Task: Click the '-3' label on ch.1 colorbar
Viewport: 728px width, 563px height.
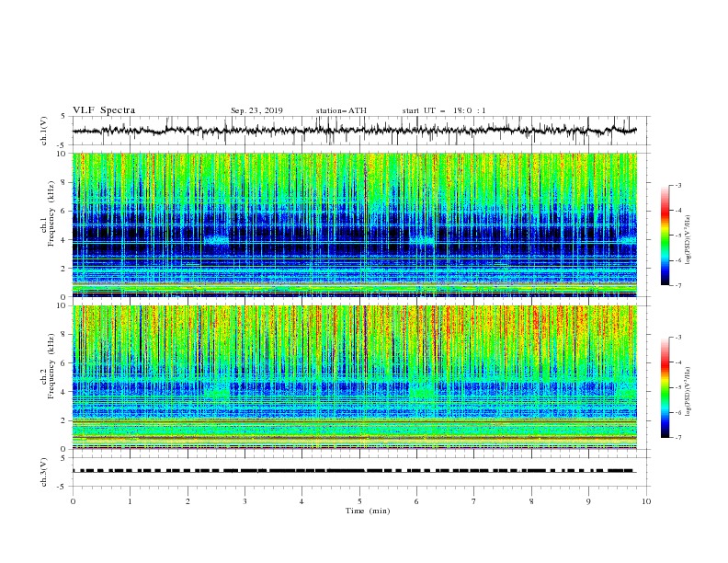Action: click(678, 185)
